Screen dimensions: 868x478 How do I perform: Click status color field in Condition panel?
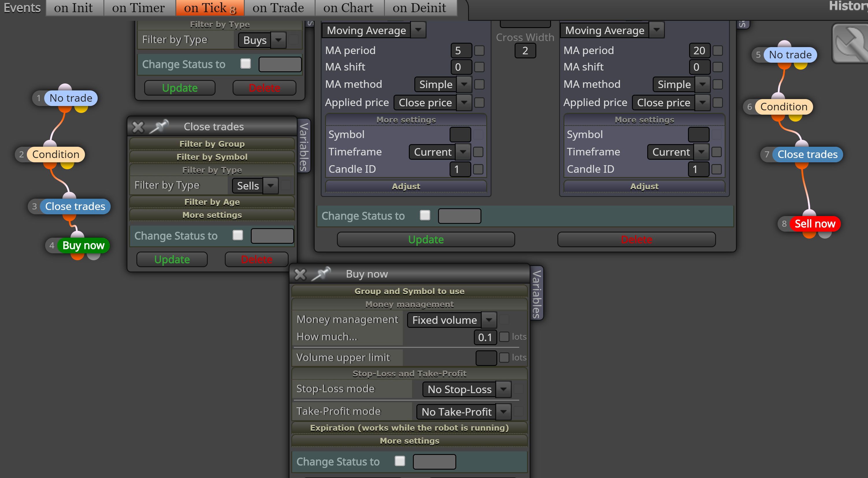pyautogui.click(x=459, y=216)
